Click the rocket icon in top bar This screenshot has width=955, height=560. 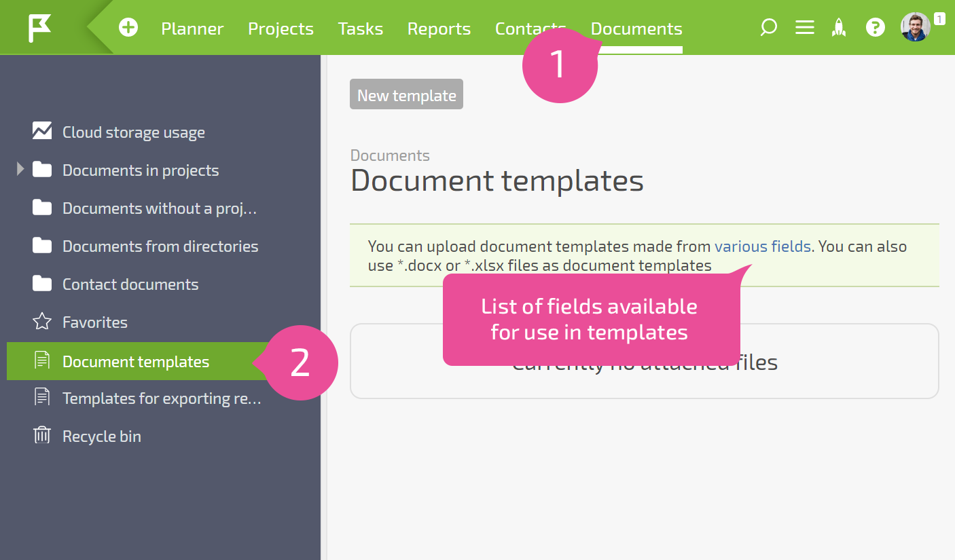click(x=840, y=28)
